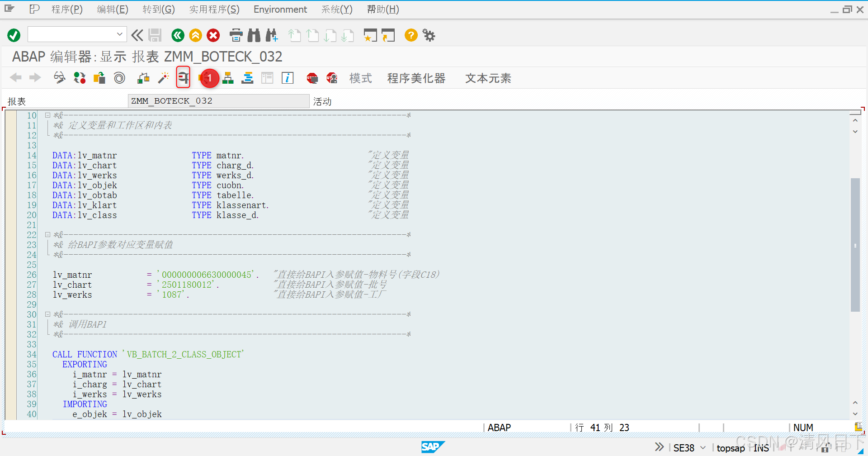Open the 程序(P) menu
The width and height of the screenshot is (868, 456).
pos(67,9)
